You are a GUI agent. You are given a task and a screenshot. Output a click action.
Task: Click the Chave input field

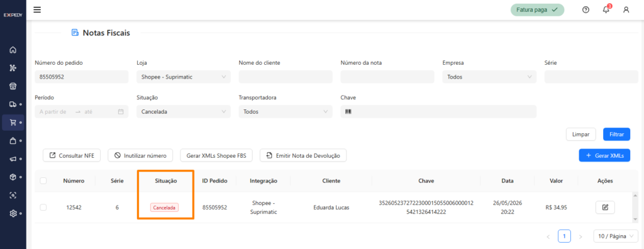tap(438, 112)
